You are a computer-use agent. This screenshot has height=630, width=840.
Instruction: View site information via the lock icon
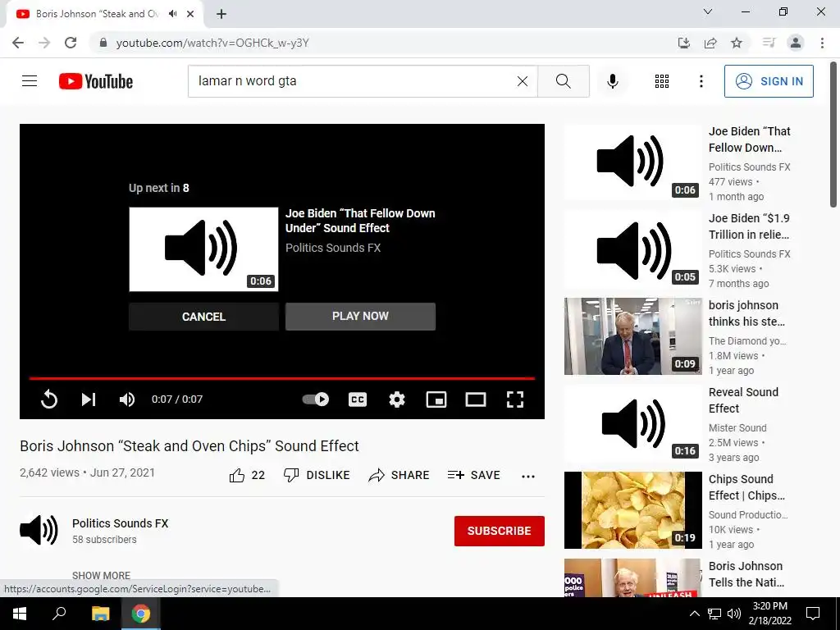103,43
